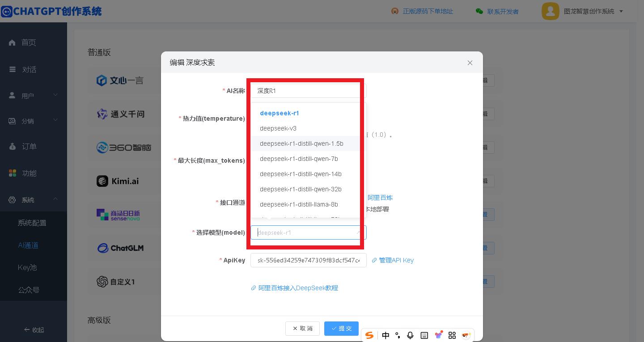Select deepseek-r1-distill-llama-8b option

(x=309, y=204)
